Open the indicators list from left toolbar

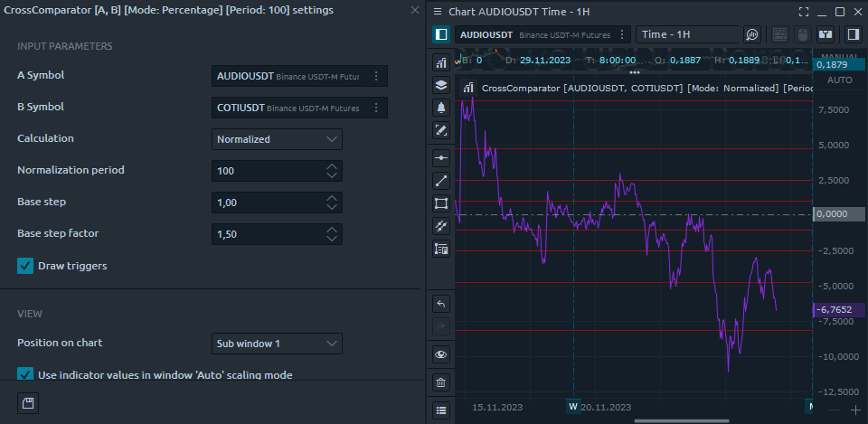click(x=441, y=62)
